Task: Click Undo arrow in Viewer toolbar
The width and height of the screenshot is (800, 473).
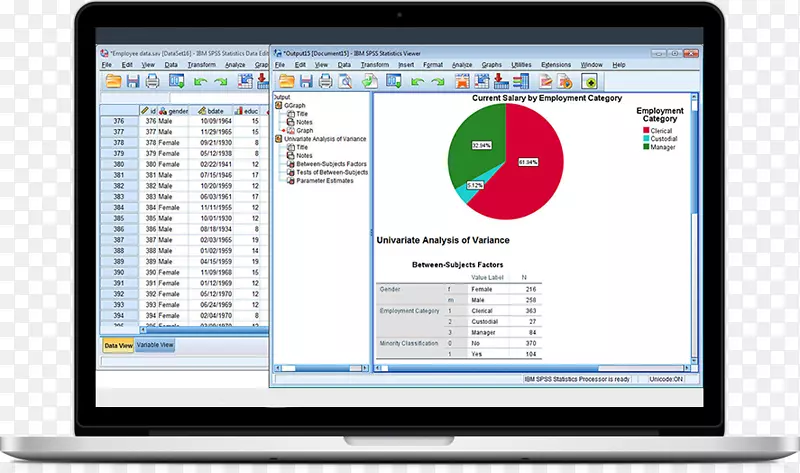Action: [x=418, y=82]
